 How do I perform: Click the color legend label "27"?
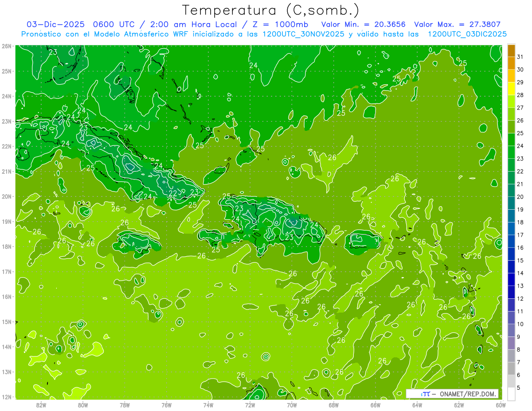point(520,107)
